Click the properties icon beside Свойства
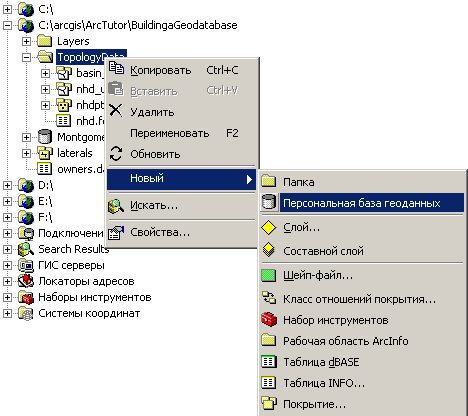The image size is (468, 416). pyautogui.click(x=116, y=232)
